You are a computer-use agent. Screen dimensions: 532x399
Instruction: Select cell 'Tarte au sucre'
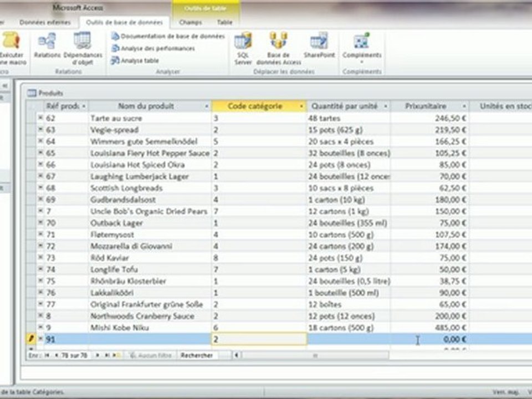(x=150, y=118)
